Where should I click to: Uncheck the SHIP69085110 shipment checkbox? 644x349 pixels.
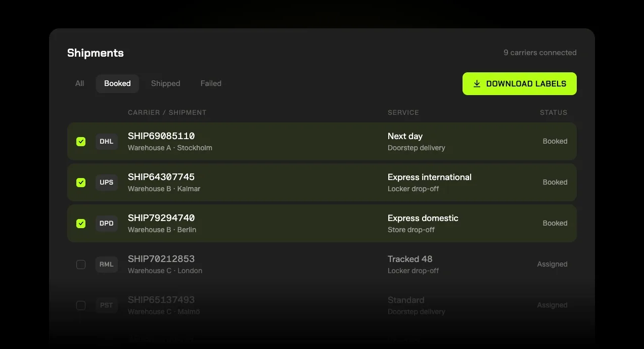tap(81, 142)
